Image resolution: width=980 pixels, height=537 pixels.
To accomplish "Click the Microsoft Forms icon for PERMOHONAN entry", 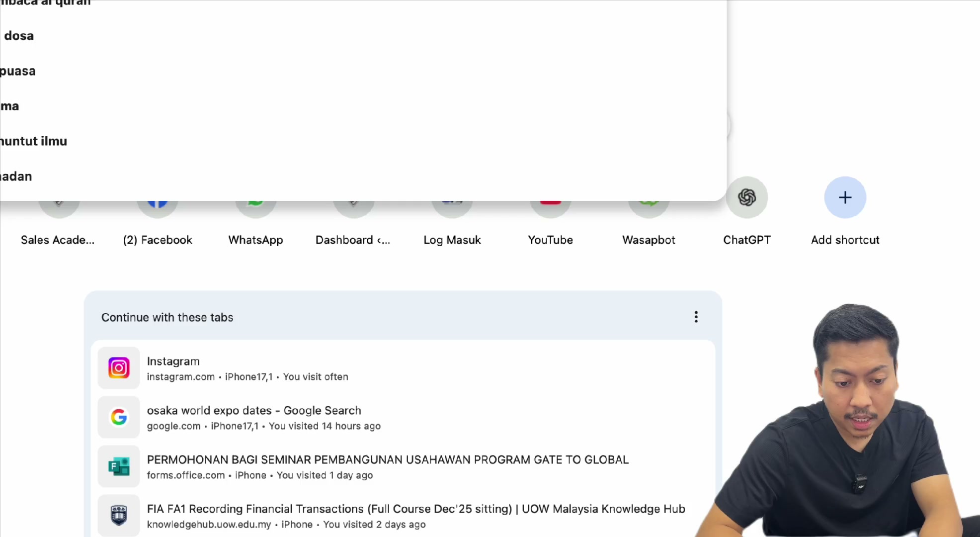I will click(x=119, y=466).
